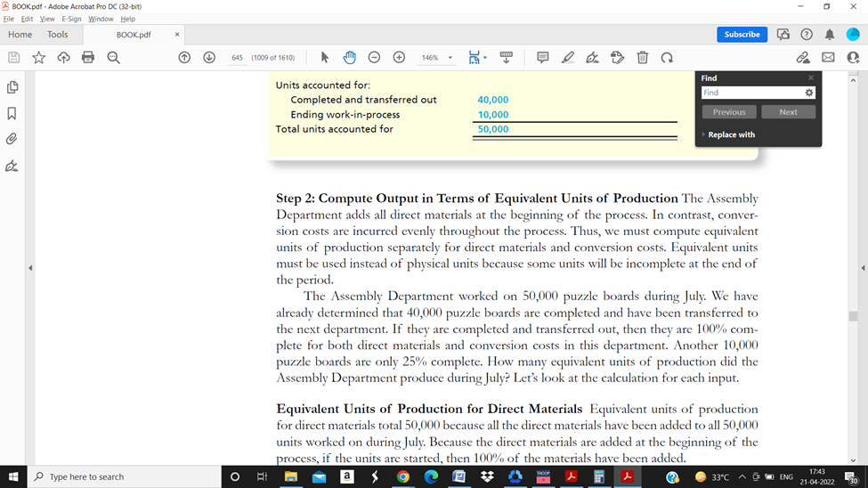
Task: Go to previous page with up arrow
Action: [184, 58]
